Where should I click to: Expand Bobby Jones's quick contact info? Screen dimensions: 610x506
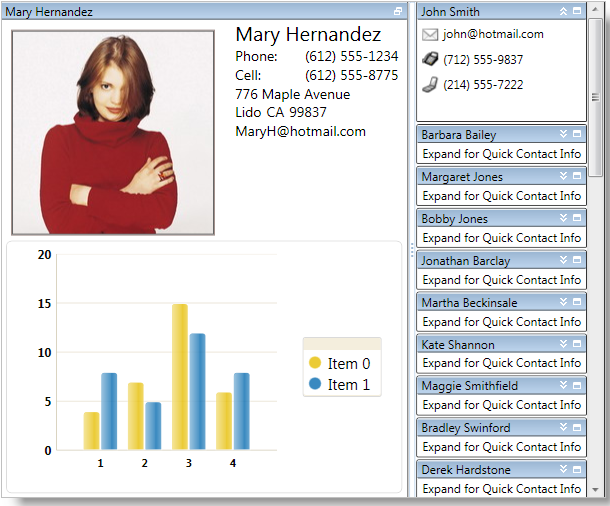[563, 218]
